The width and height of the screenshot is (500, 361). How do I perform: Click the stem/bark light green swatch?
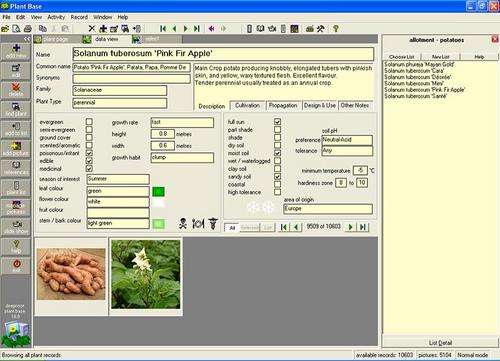point(158,224)
